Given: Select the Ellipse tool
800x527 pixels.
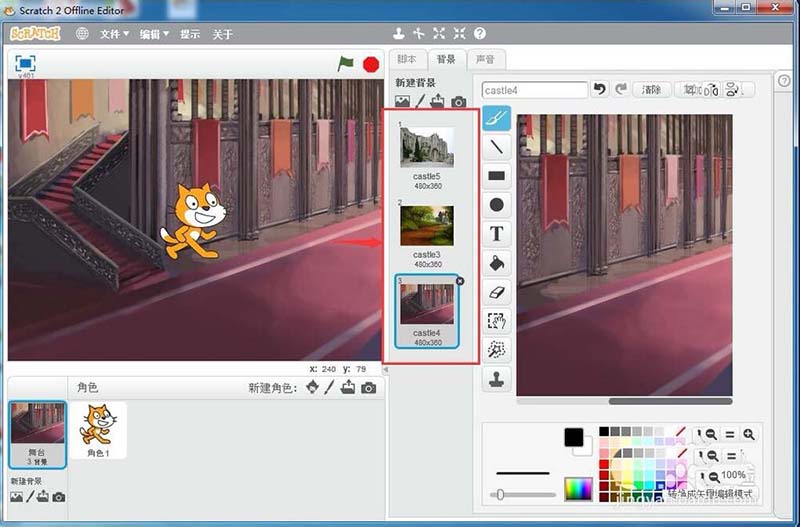Looking at the screenshot, I should click(x=496, y=205).
